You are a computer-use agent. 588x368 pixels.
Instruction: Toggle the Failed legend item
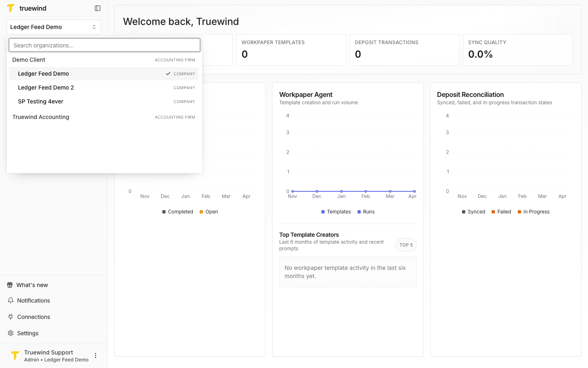click(501, 212)
